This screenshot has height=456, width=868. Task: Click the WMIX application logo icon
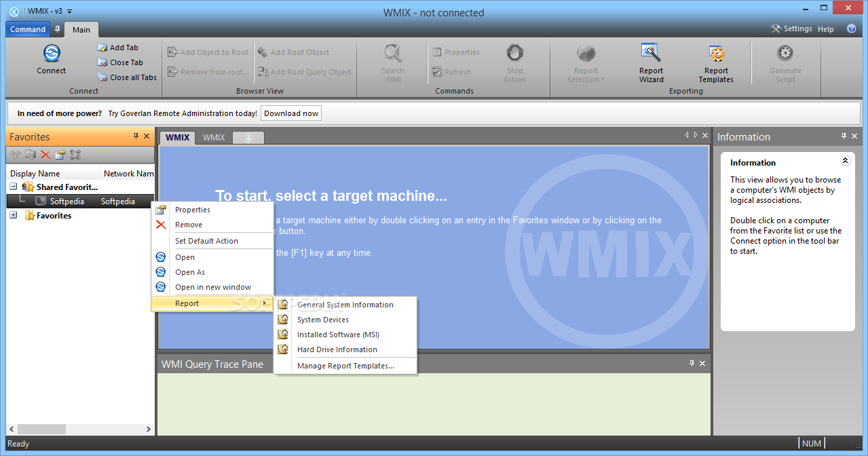tap(14, 12)
